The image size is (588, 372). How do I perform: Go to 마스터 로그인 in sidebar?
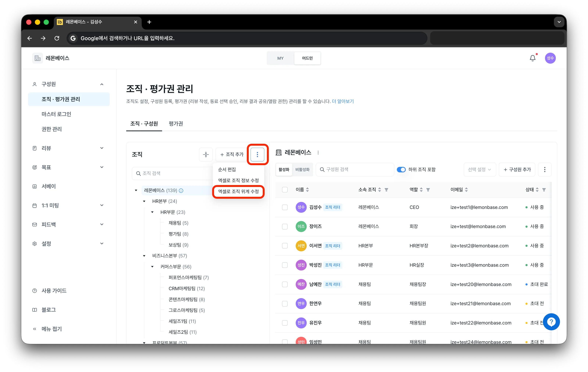(x=56, y=114)
